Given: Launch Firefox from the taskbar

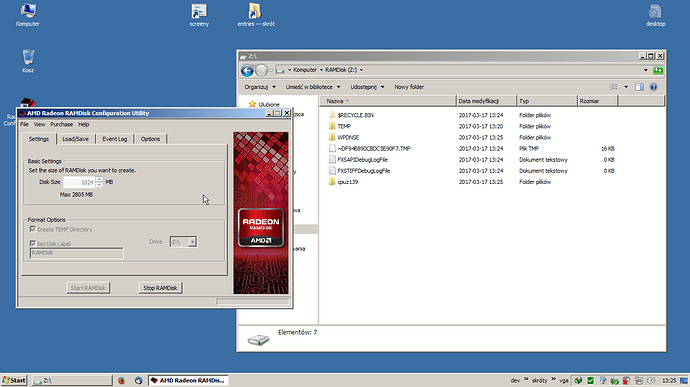Looking at the screenshot, I should point(121,380).
